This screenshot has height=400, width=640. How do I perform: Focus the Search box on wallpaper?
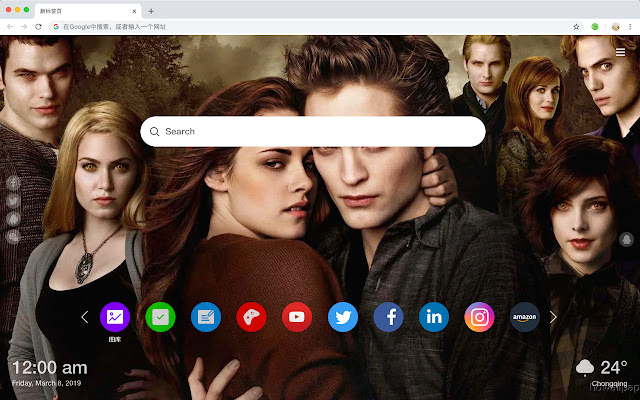(x=313, y=131)
